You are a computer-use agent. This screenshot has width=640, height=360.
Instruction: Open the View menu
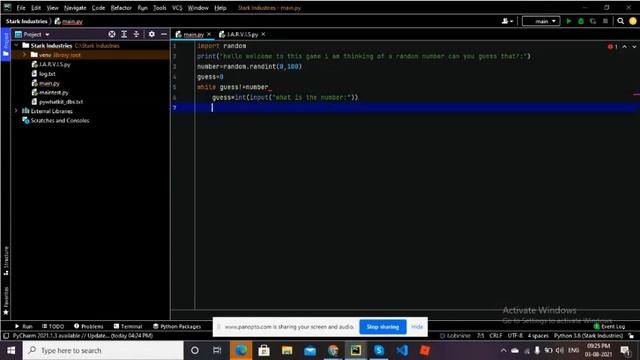click(52, 8)
